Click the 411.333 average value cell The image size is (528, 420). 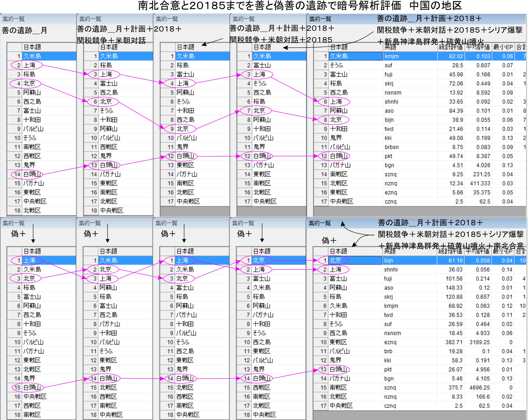point(480,183)
